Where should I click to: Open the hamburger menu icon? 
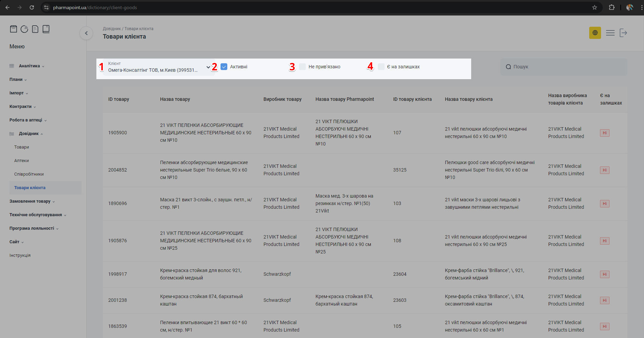pos(610,33)
